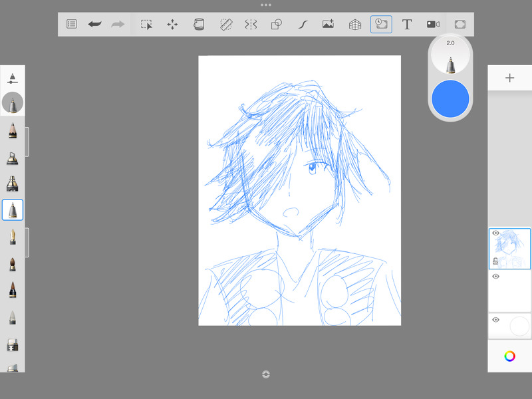
Task: Toggle the Time-lapse recording tool
Action: click(381, 24)
